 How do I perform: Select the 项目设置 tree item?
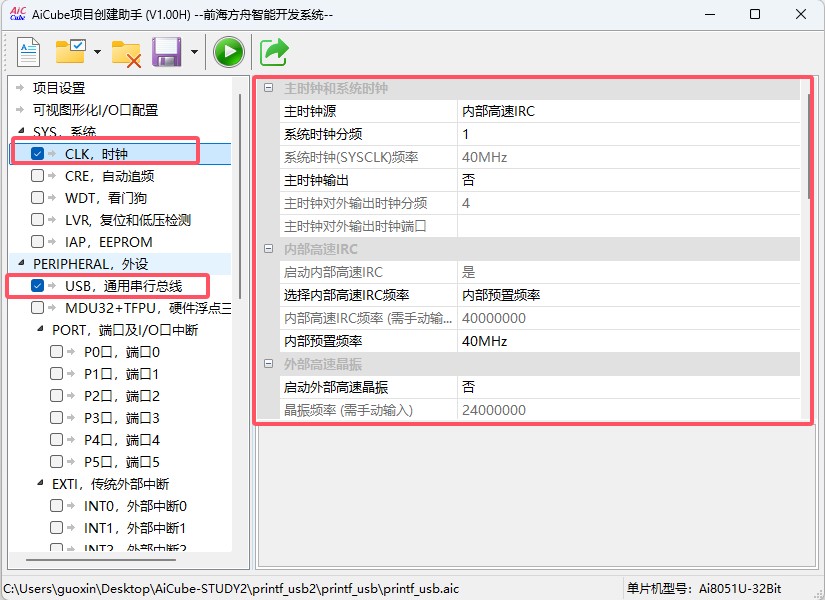point(59,88)
